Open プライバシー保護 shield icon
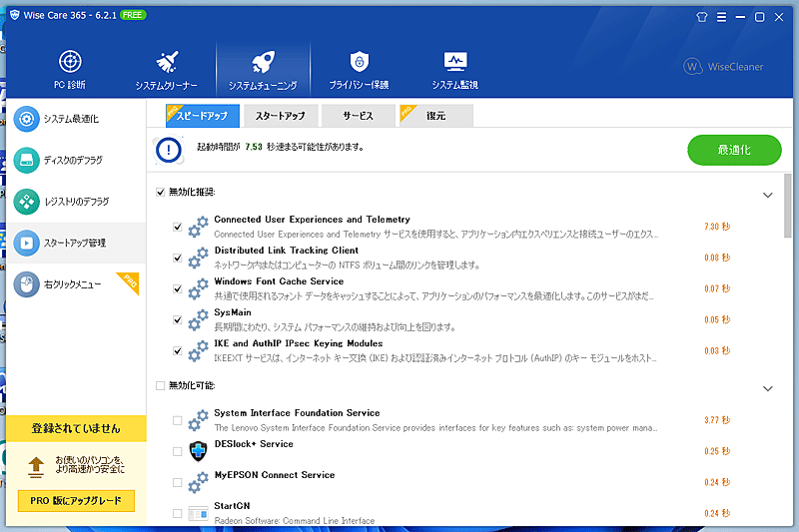 click(360, 62)
